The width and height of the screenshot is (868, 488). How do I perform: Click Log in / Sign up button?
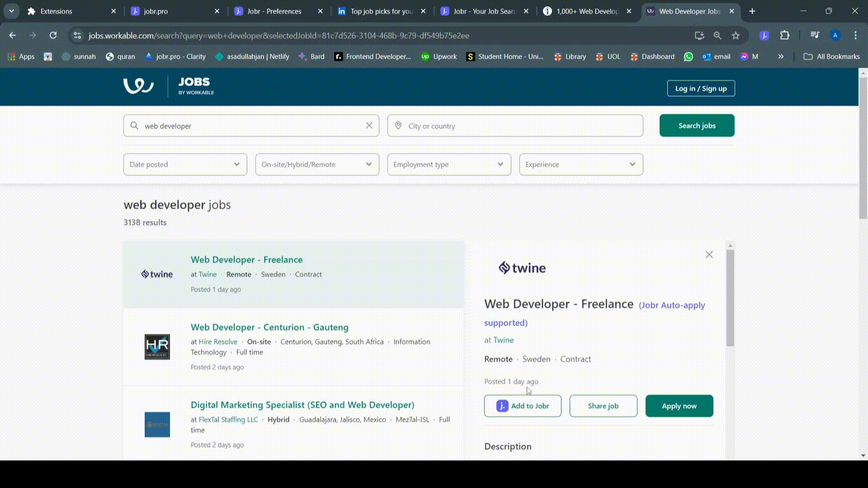point(701,89)
